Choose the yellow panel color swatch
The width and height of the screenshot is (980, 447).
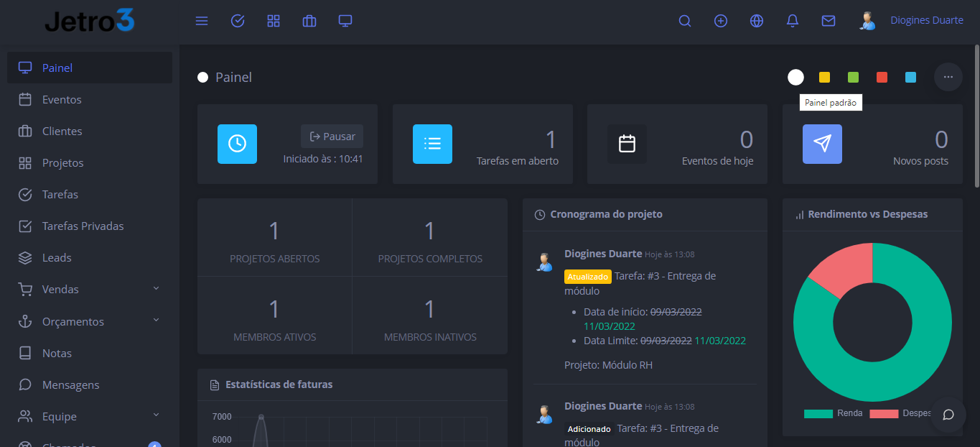[824, 78]
